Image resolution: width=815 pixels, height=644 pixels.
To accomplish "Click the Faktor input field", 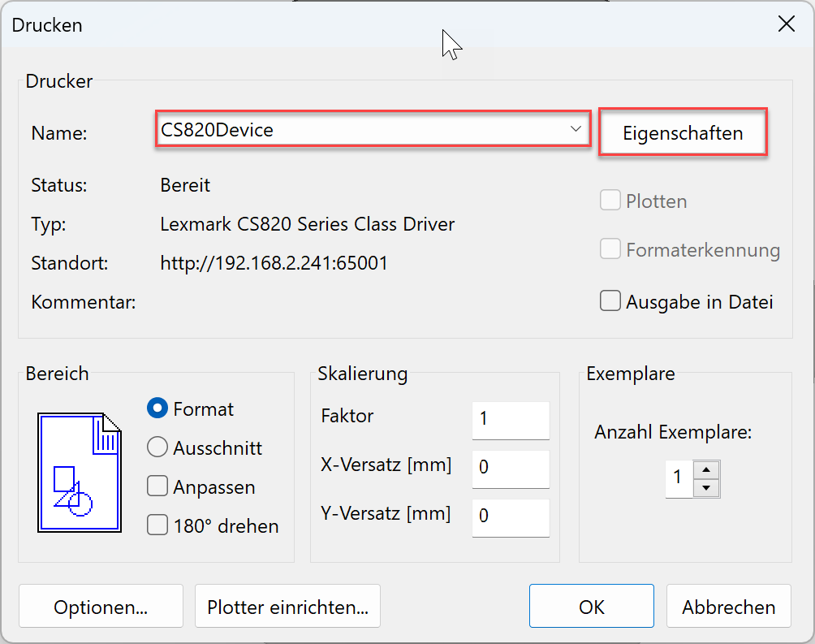I will click(x=510, y=419).
